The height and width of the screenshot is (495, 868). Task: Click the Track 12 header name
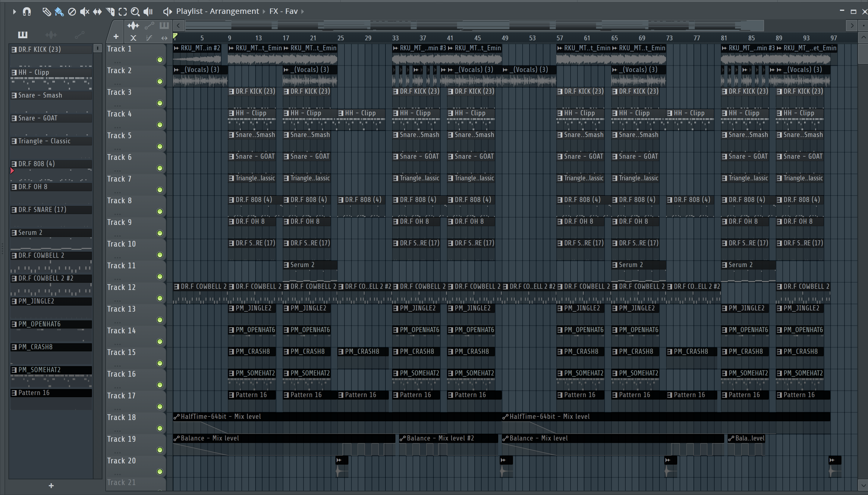tap(121, 287)
